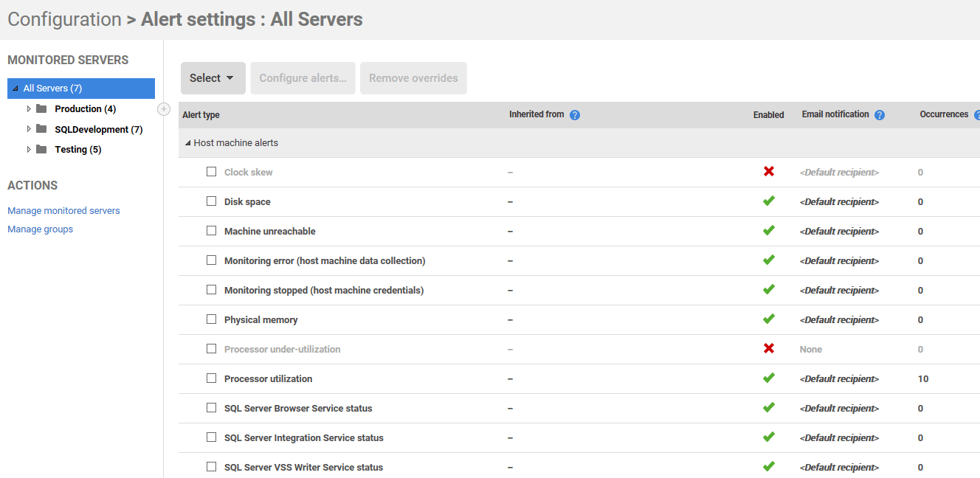Viewport: 980px width, 478px height.
Task: Open the Select dropdown button
Action: (213, 78)
